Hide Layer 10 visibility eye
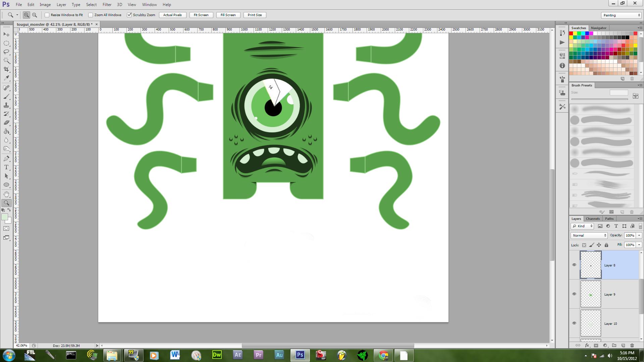The height and width of the screenshot is (362, 644). pyautogui.click(x=574, y=323)
